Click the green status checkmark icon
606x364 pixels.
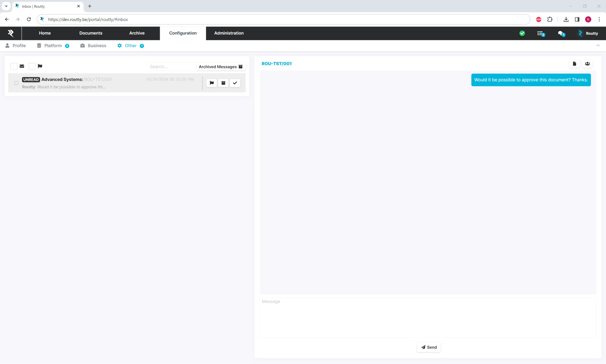(x=522, y=33)
